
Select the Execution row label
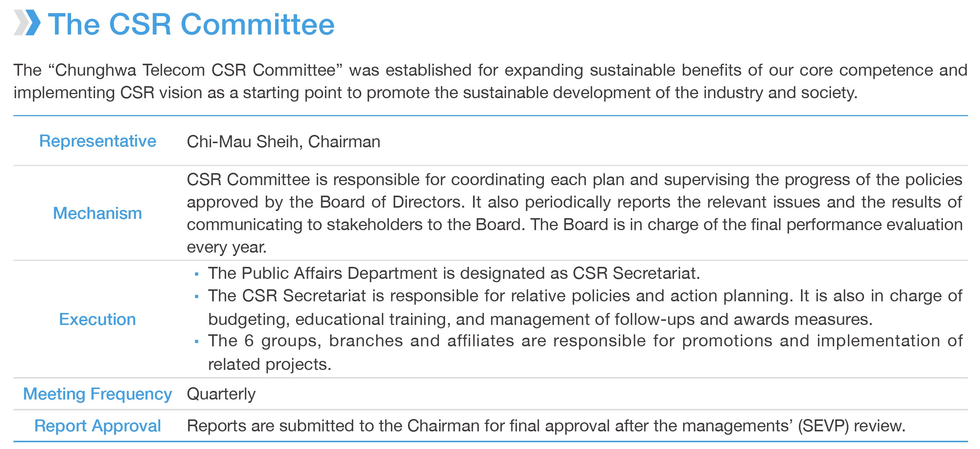[x=97, y=319]
